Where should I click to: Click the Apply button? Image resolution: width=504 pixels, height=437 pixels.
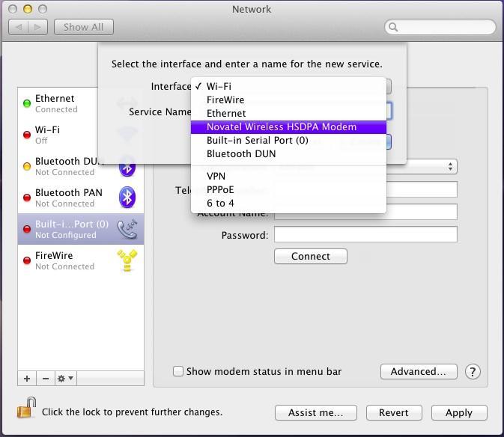458,412
